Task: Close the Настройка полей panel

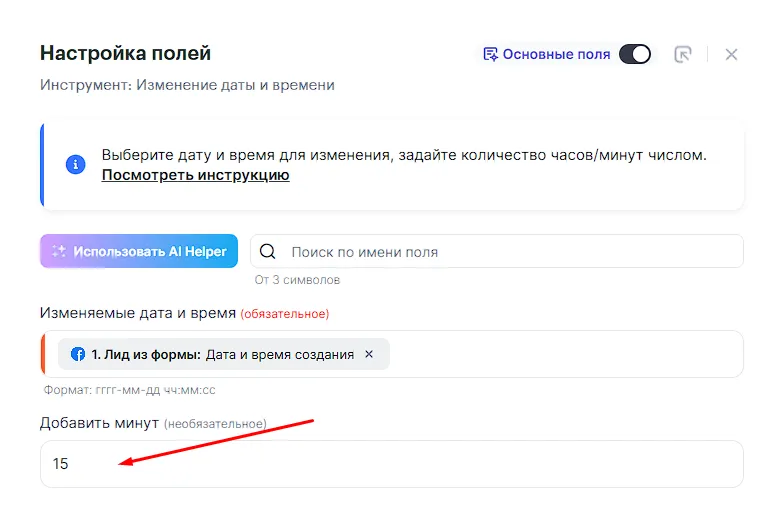Action: (x=731, y=54)
